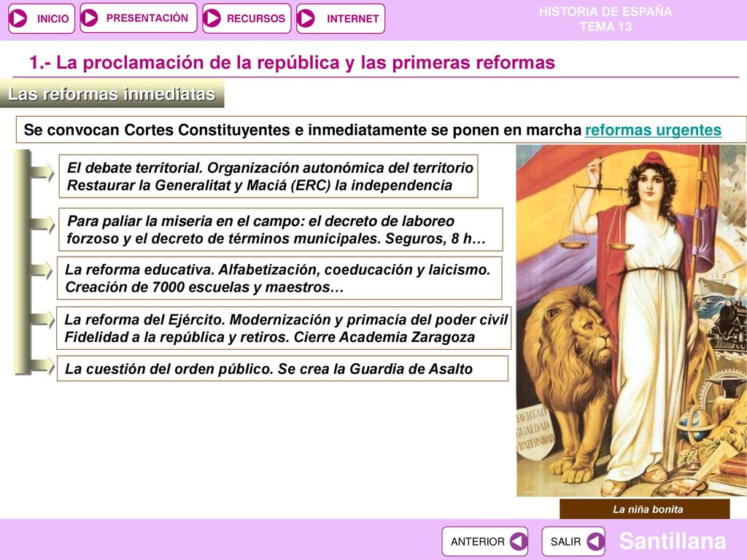Click the play icon on INICIO button

(x=18, y=18)
